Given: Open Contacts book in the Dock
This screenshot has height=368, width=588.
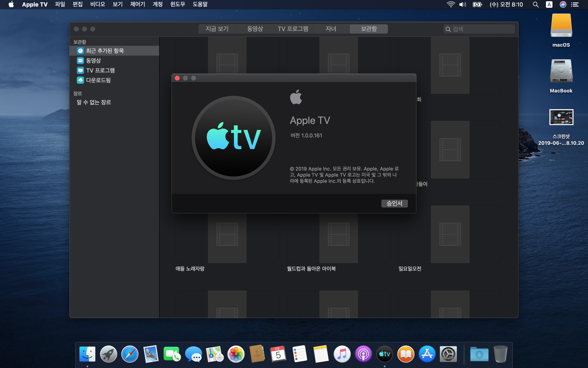Looking at the screenshot, I should pyautogui.click(x=257, y=354).
